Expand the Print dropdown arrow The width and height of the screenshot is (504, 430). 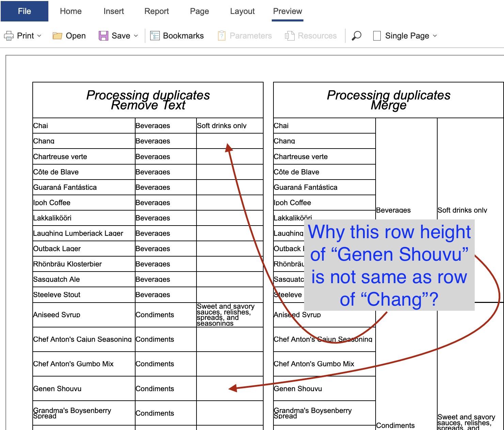click(39, 36)
